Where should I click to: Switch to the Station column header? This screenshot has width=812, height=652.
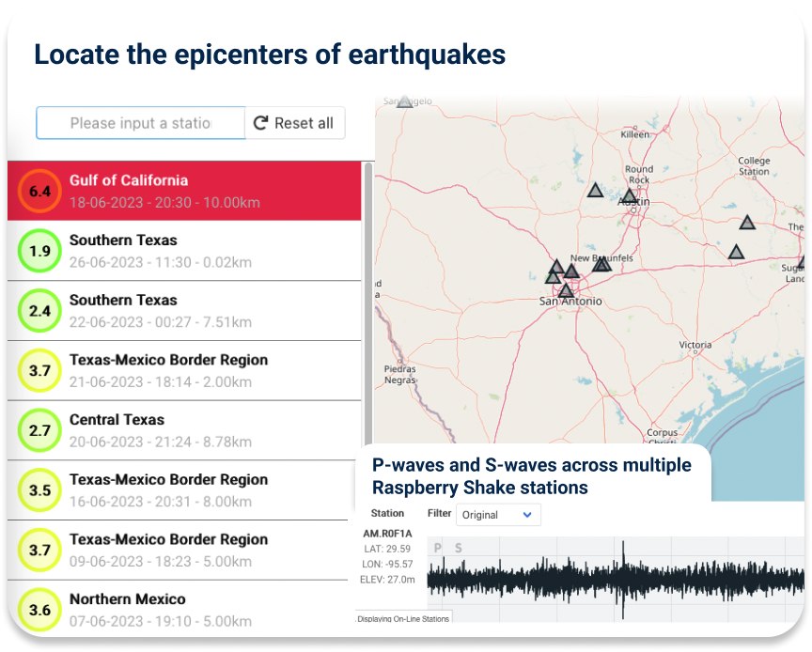point(388,514)
